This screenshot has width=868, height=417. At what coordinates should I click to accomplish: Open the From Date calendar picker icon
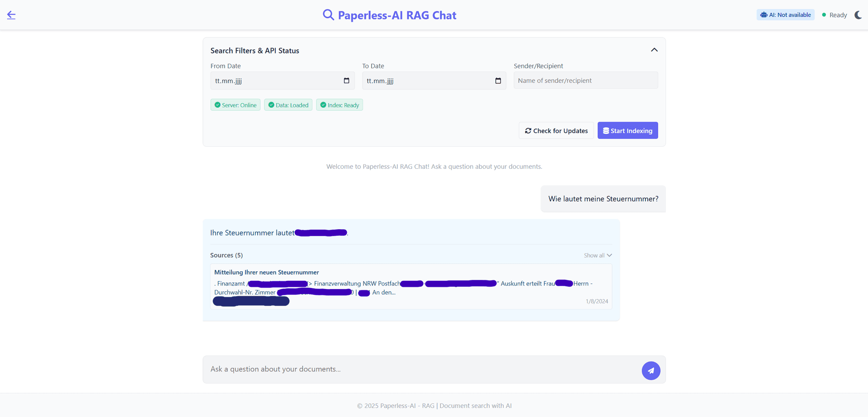(x=346, y=81)
